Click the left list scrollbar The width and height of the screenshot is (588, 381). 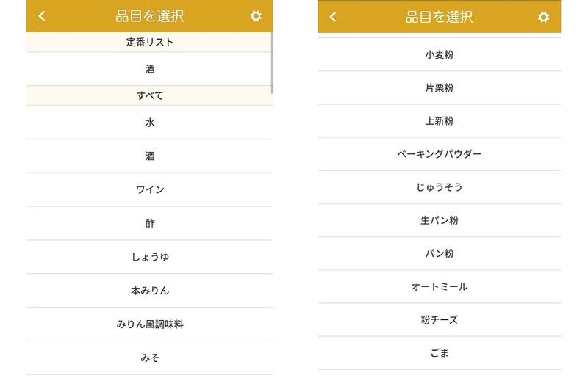pyautogui.click(x=271, y=62)
